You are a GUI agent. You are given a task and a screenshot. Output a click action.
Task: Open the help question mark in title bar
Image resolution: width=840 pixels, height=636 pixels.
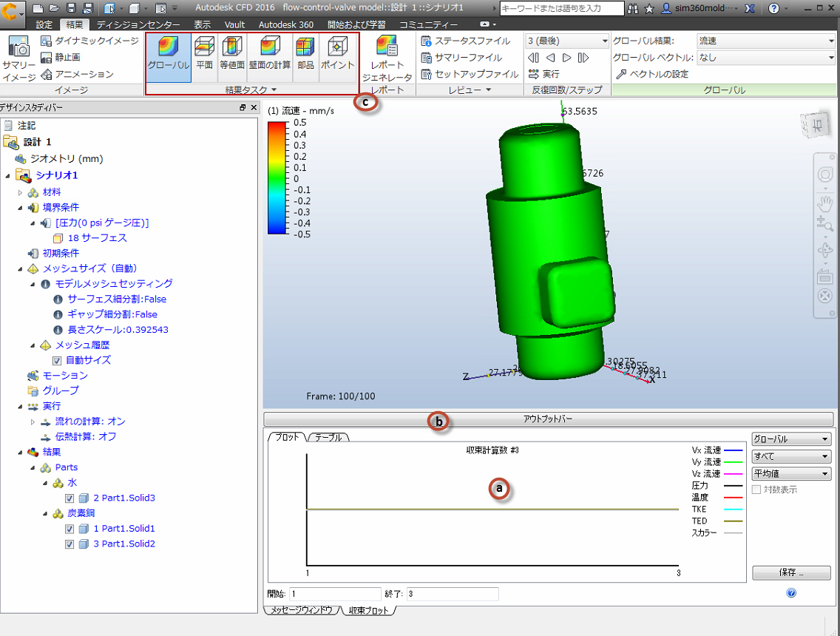[773, 8]
